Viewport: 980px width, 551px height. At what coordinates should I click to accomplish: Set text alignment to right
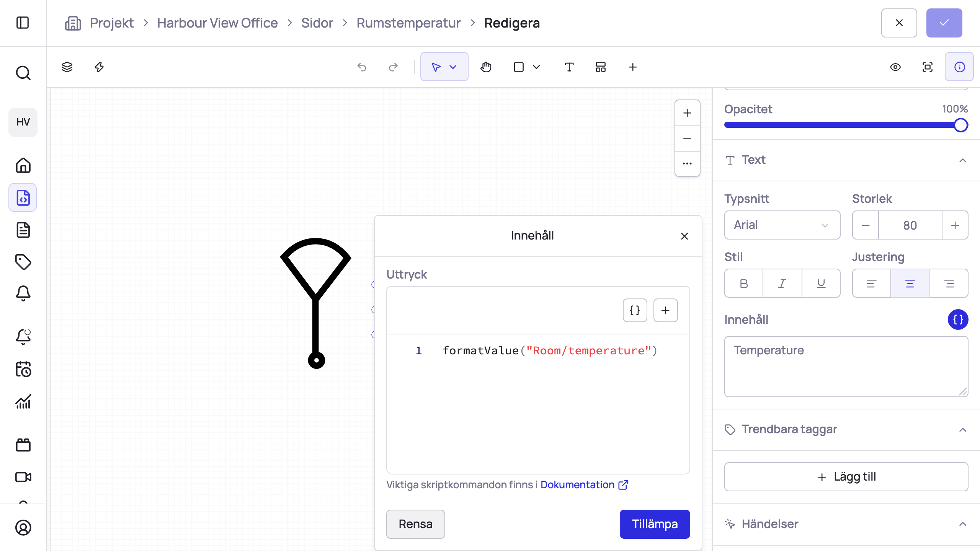coord(949,283)
